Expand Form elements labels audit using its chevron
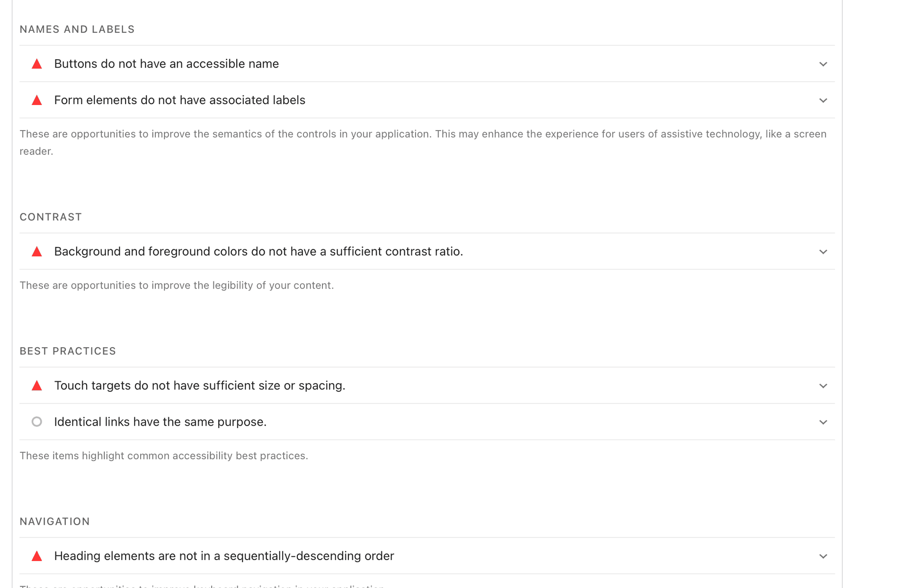The height and width of the screenshot is (588, 909). [x=823, y=100]
